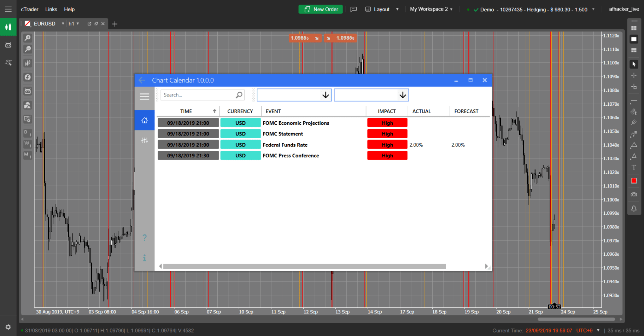Click the bell alert icon
Image resolution: width=644 pixels, height=336 pixels.
tap(634, 208)
